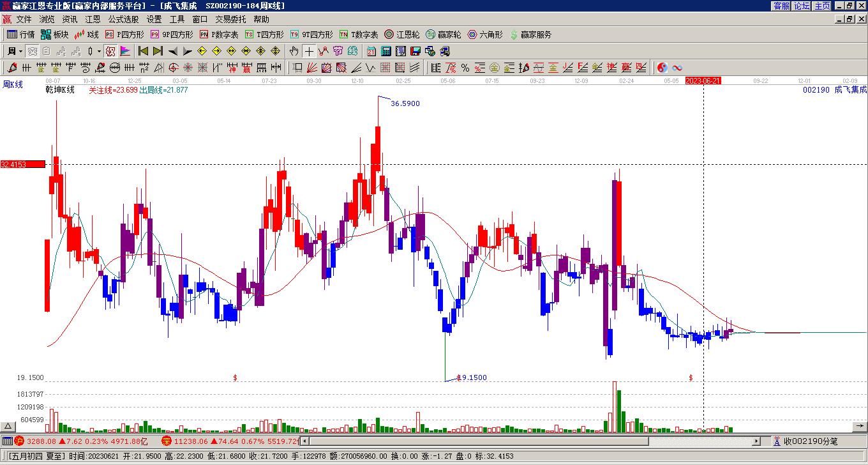Open the 9T四方形 tool
This screenshot has width=868, height=465.
click(x=311, y=34)
